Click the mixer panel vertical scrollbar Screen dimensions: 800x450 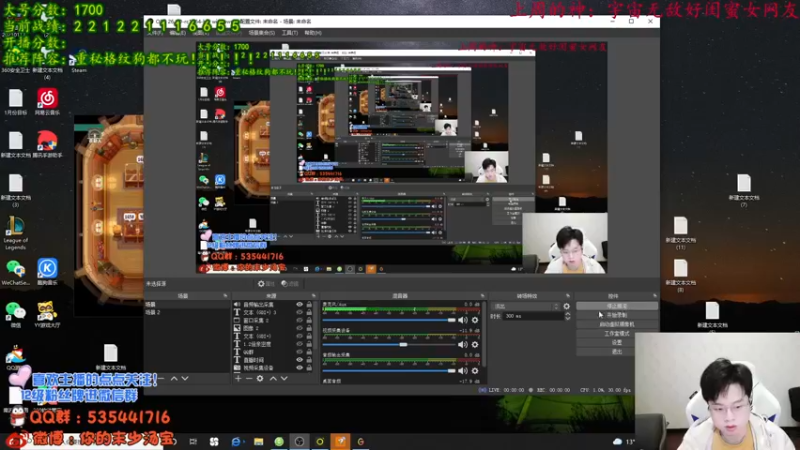484,334
